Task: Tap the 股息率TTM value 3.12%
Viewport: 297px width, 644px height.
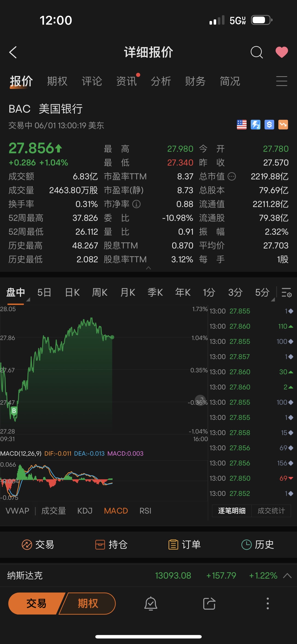Action: [x=182, y=259]
